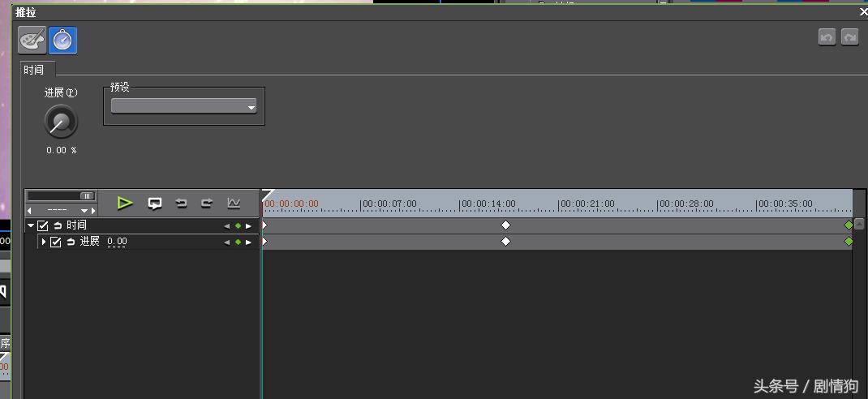Click the undo arrow at top right

point(827,37)
